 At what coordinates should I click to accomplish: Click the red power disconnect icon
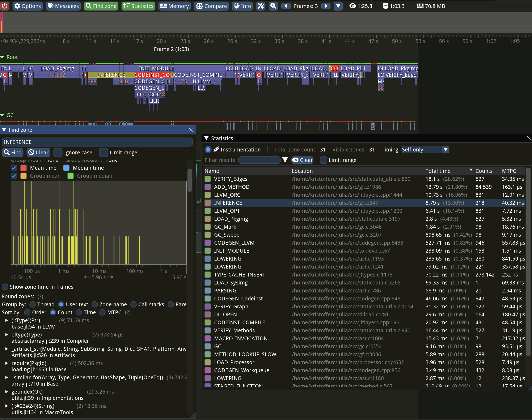[5, 6]
